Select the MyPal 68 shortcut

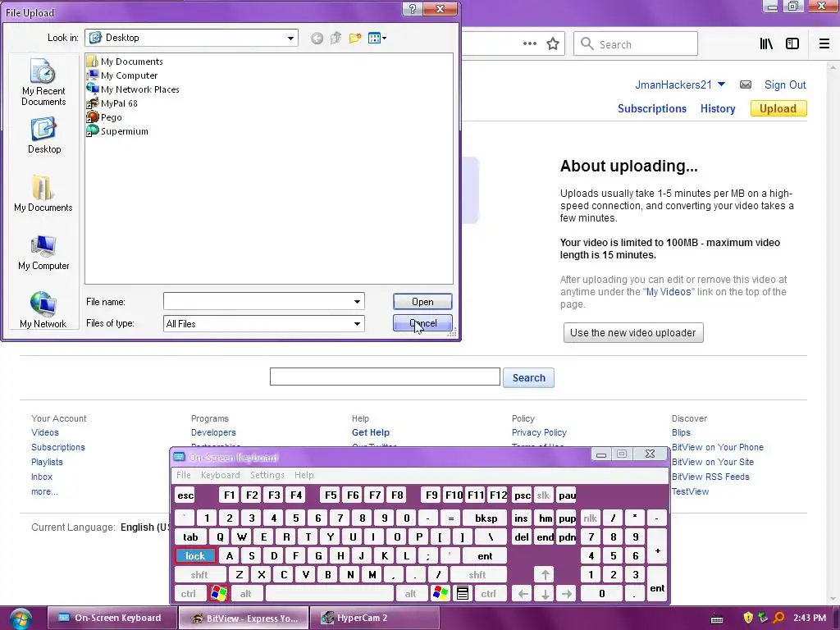(x=112, y=103)
